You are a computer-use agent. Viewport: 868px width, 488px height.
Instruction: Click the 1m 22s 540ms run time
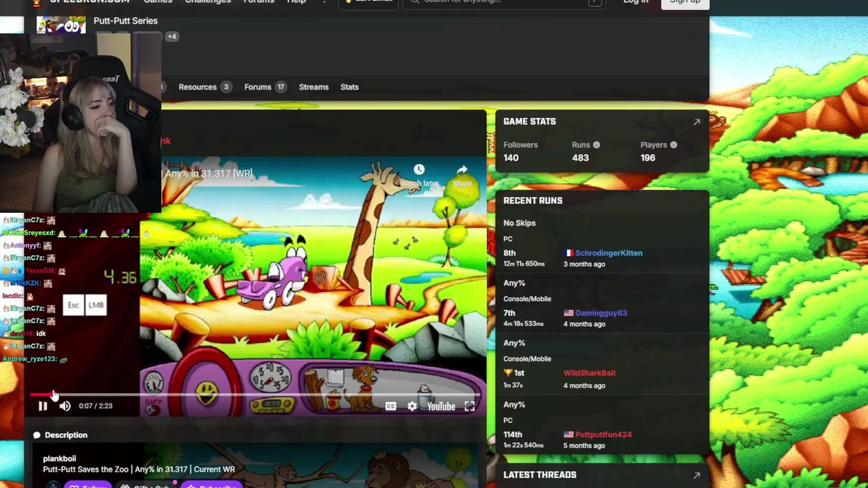[524, 445]
